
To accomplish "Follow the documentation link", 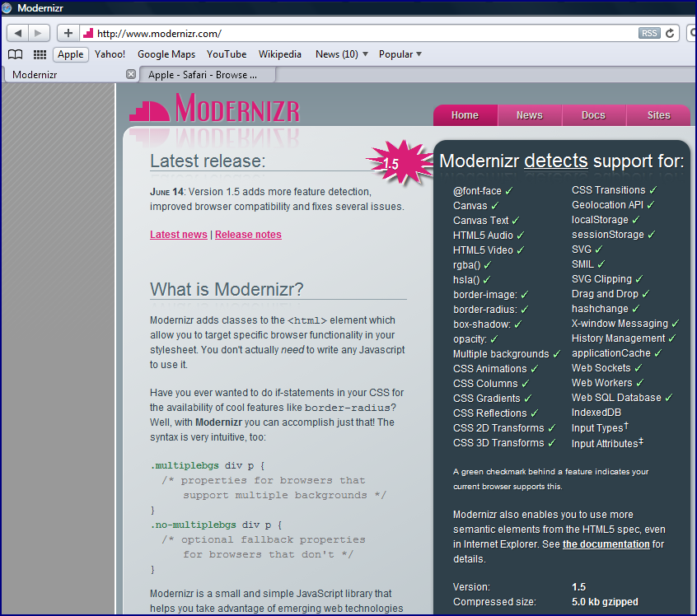I will [x=606, y=544].
